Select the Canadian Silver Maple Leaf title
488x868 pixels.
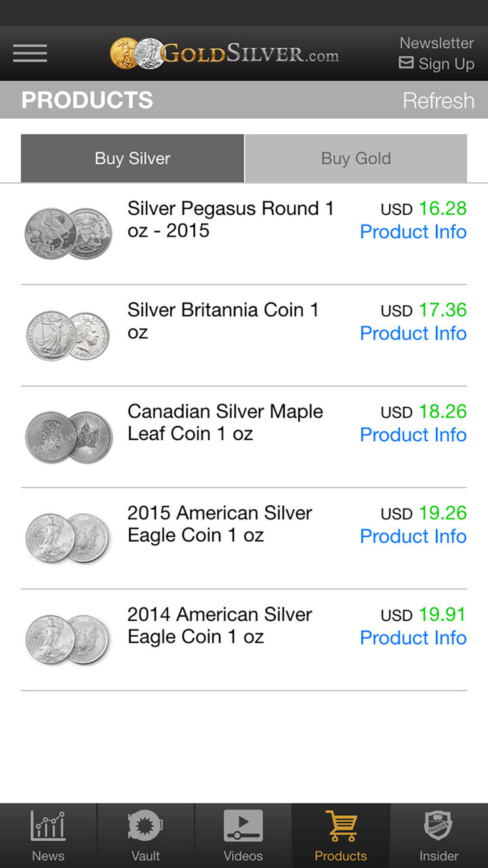point(225,422)
